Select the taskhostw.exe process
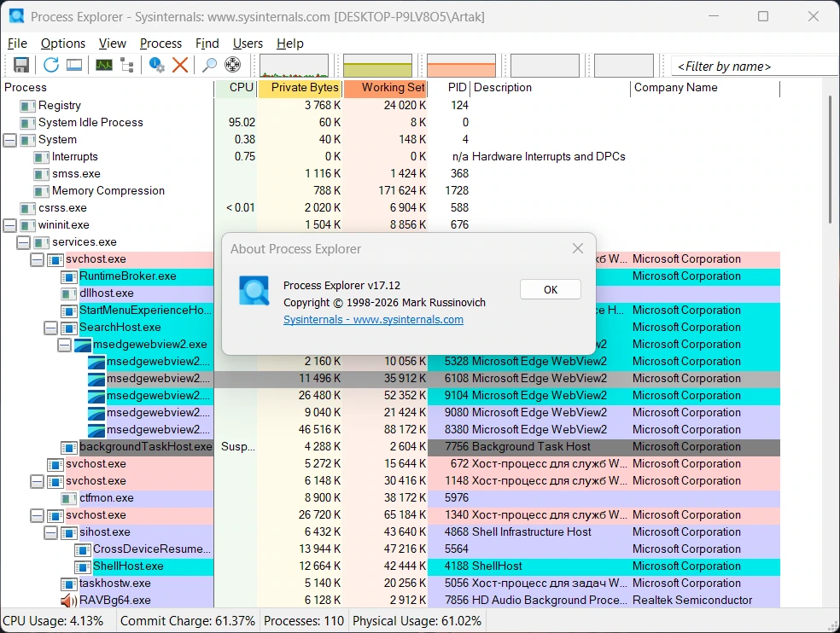This screenshot has width=840, height=633. click(390, 584)
